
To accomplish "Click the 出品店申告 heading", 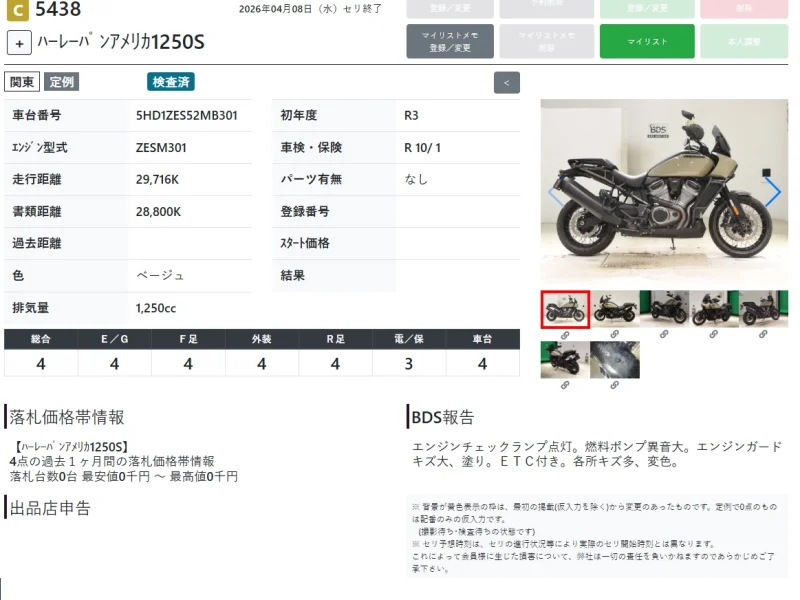I will coord(50,508).
